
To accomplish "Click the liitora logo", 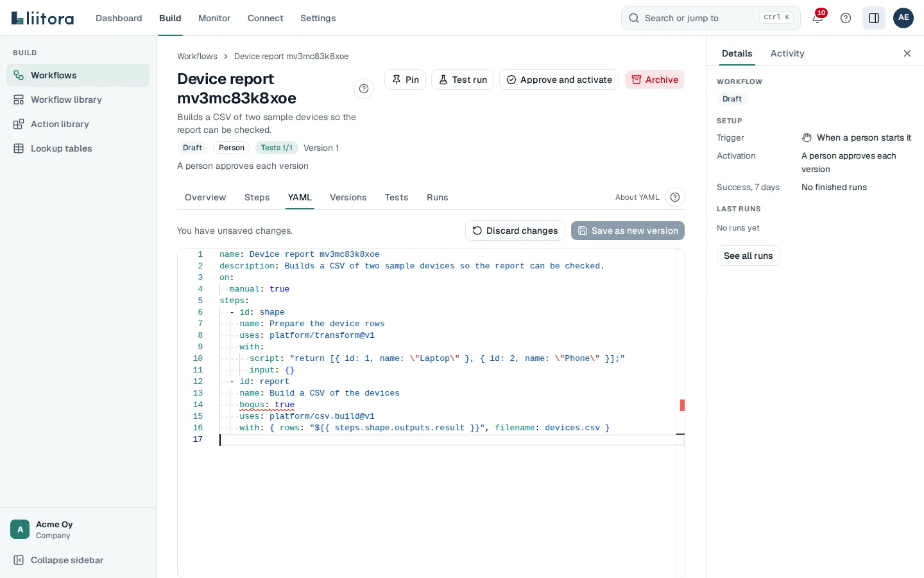I will pos(43,18).
